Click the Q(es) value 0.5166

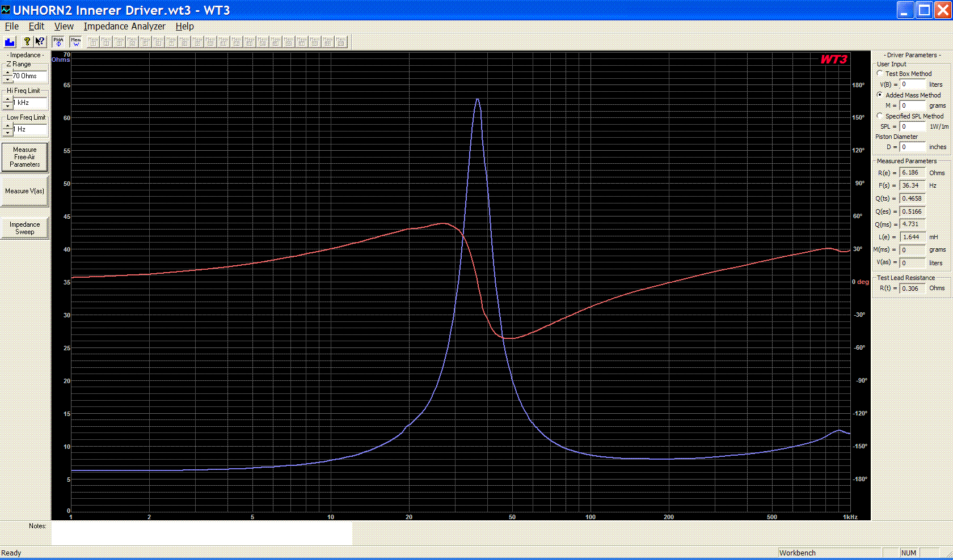click(913, 211)
